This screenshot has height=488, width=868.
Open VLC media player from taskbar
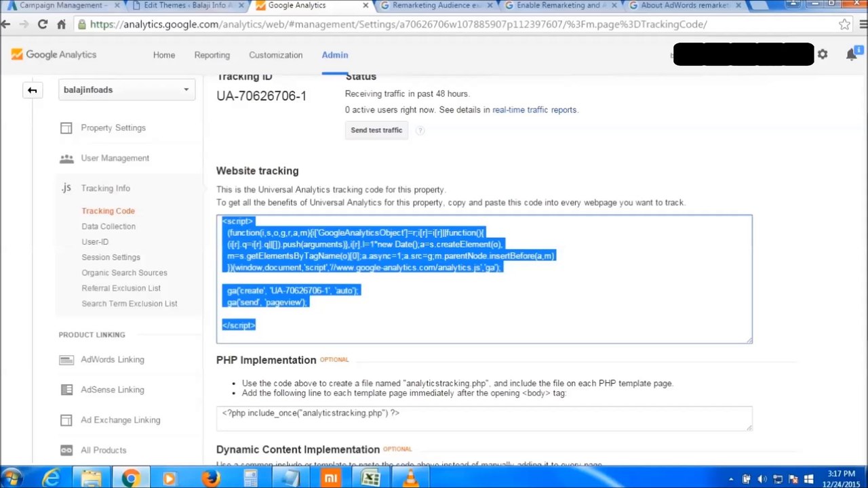[x=410, y=479]
